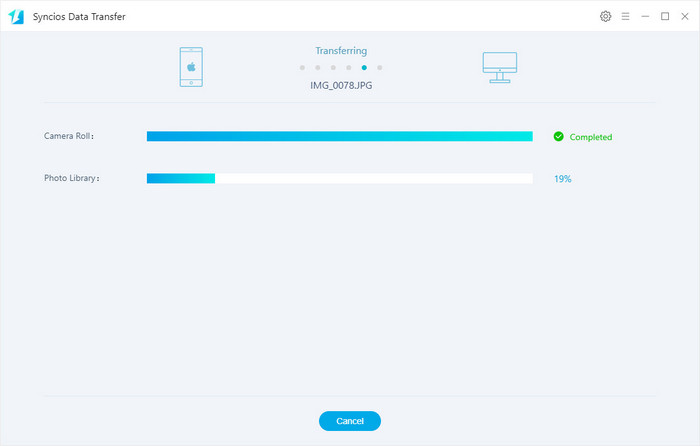Screen dimensions: 700x446
Task: Click the Syncios Data Transfer title
Action: (79, 17)
